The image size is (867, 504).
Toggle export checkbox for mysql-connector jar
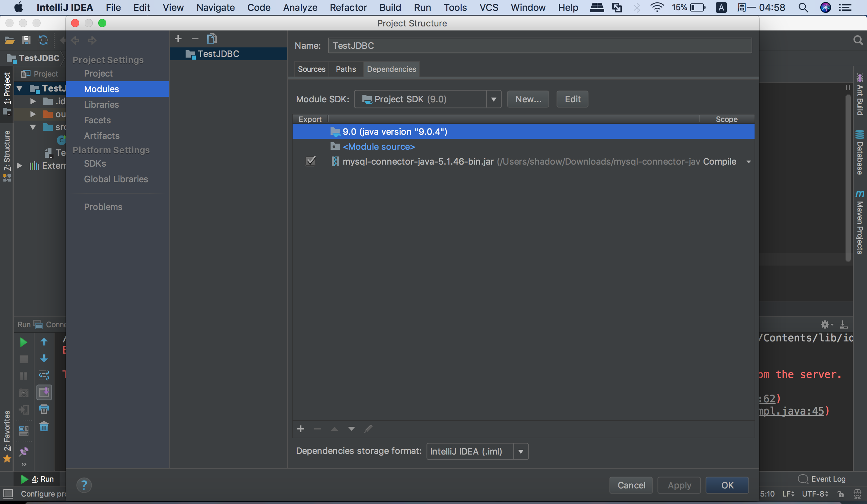coord(310,161)
